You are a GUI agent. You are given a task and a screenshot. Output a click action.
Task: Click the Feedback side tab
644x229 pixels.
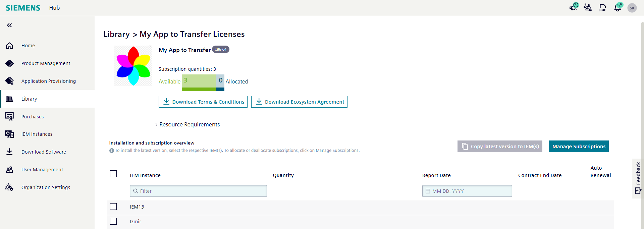click(638, 178)
